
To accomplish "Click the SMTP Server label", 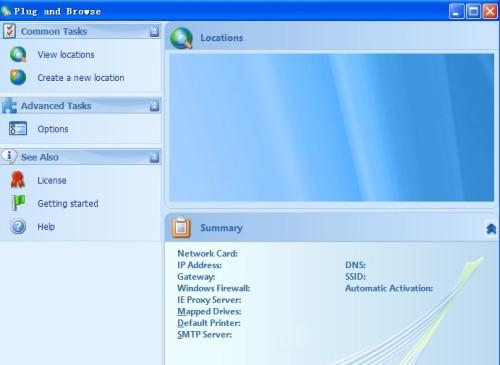I will [x=204, y=334].
